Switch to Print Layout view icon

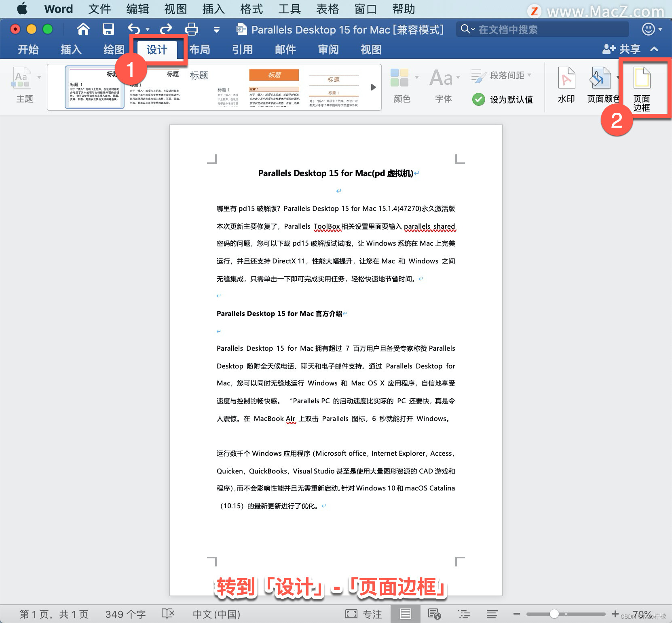(405, 614)
